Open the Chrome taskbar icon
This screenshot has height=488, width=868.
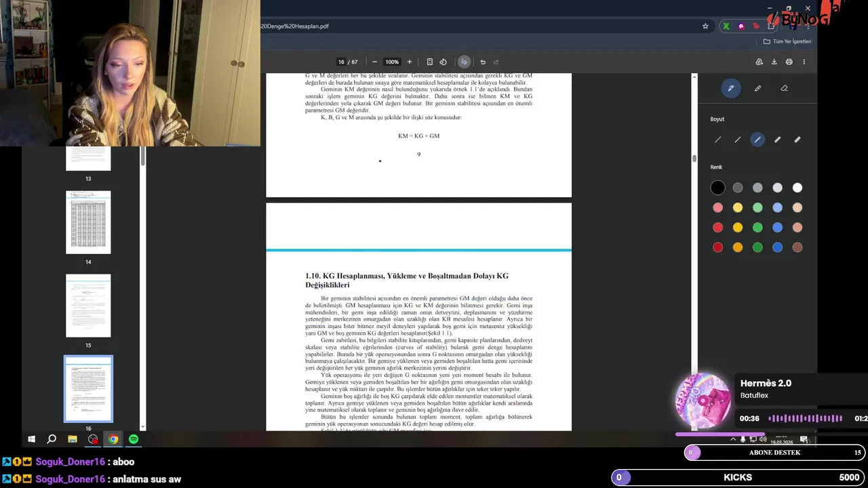coord(113,439)
